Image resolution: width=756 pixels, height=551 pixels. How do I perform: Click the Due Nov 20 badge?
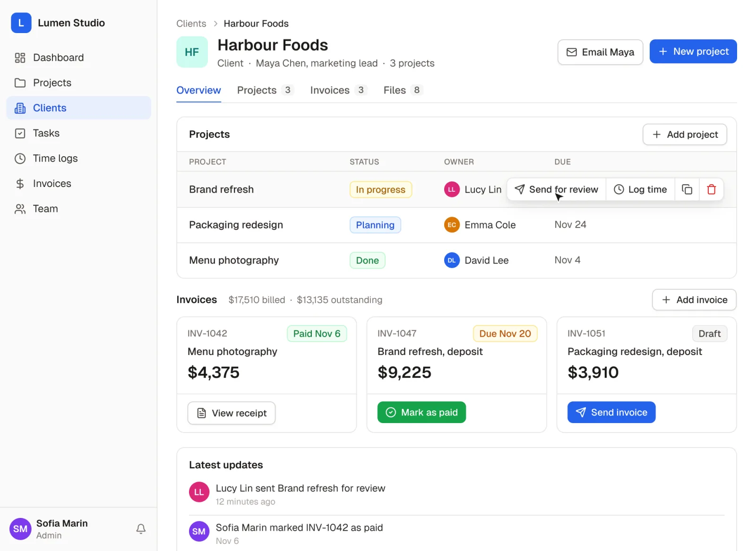(505, 333)
